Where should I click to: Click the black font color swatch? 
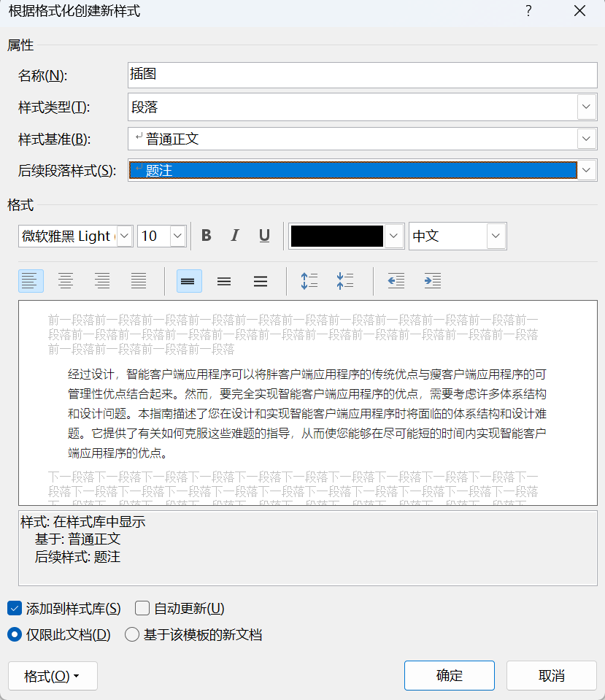[337, 236]
